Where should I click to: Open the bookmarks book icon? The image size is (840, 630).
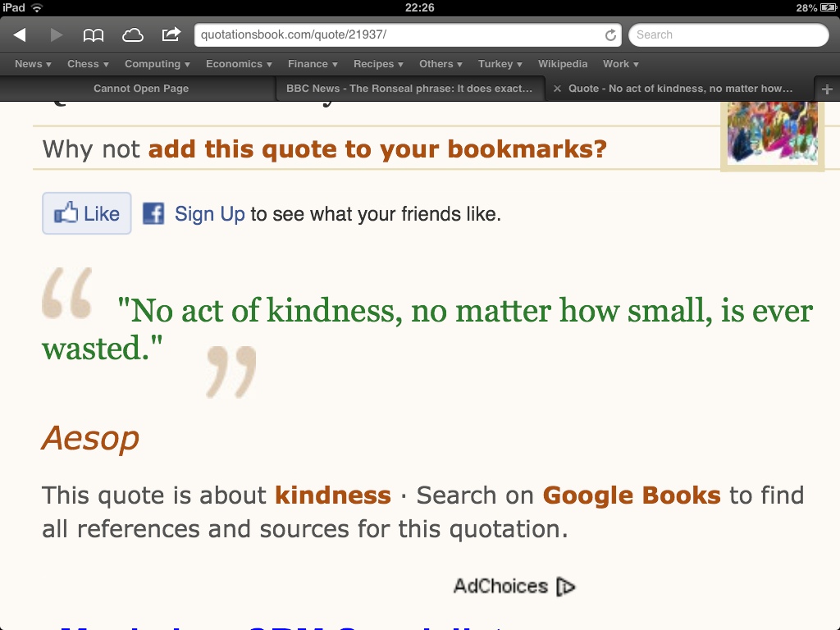pyautogui.click(x=94, y=35)
